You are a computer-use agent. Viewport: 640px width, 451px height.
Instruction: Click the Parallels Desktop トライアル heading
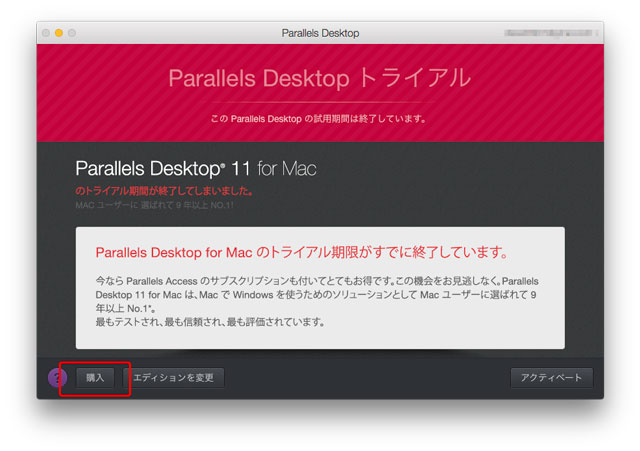(x=320, y=78)
